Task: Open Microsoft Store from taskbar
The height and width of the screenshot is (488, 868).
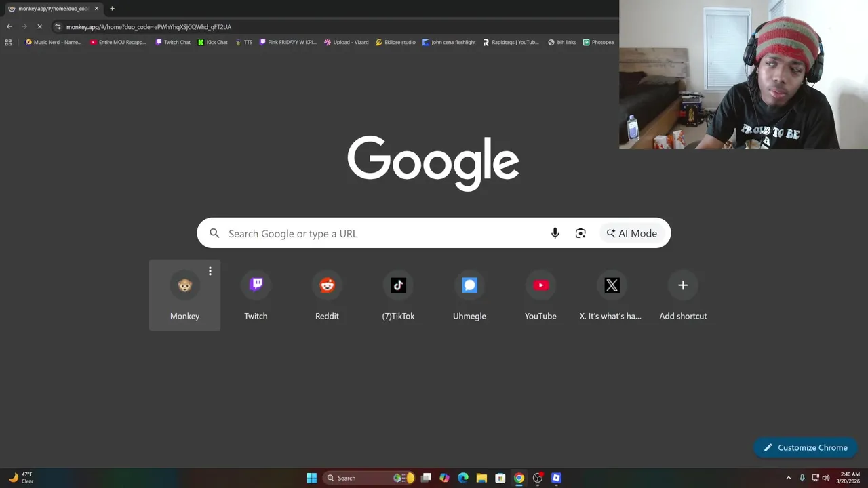Action: tap(500, 478)
